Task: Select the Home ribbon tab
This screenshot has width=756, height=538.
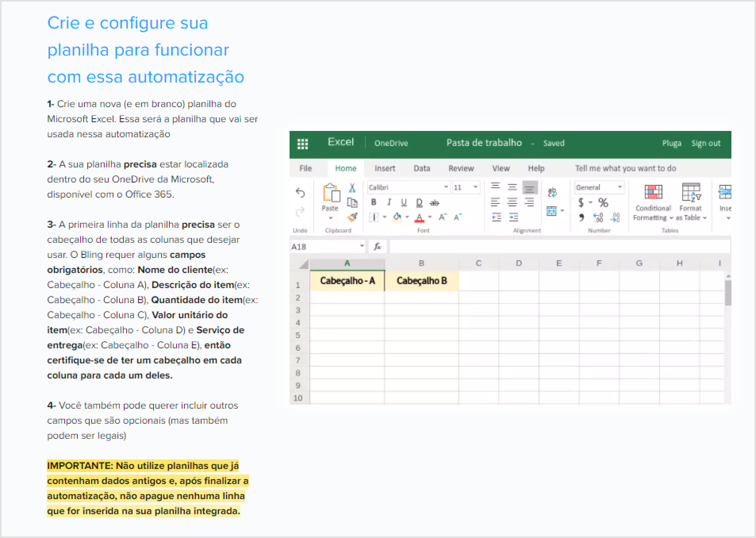Action: point(345,168)
